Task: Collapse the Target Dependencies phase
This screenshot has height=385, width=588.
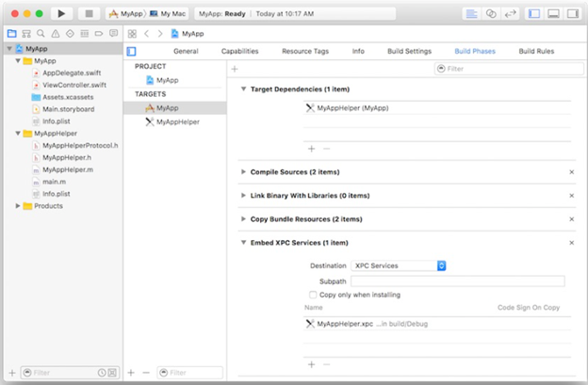Action: 243,89
